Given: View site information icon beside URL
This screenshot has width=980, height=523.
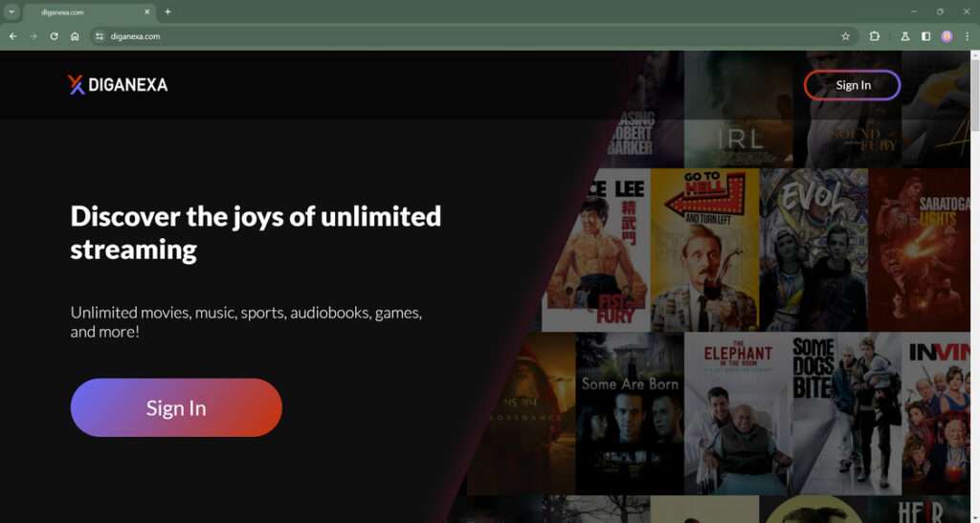Looking at the screenshot, I should click(100, 36).
